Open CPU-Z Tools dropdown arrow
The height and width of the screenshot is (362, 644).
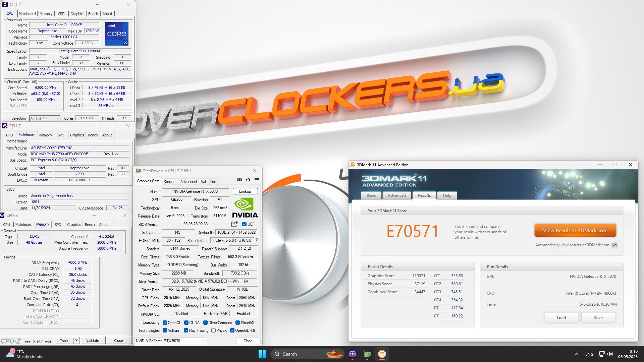click(76, 341)
